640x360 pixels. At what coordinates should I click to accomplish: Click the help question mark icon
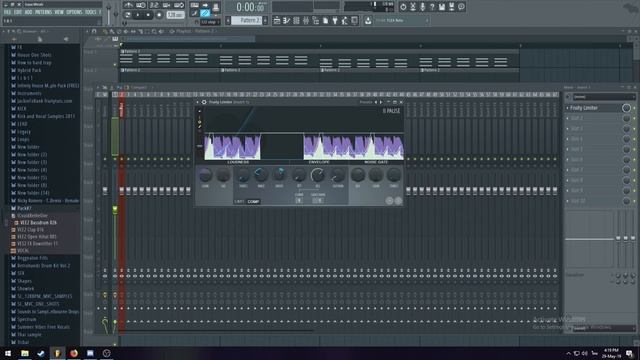[432, 7]
